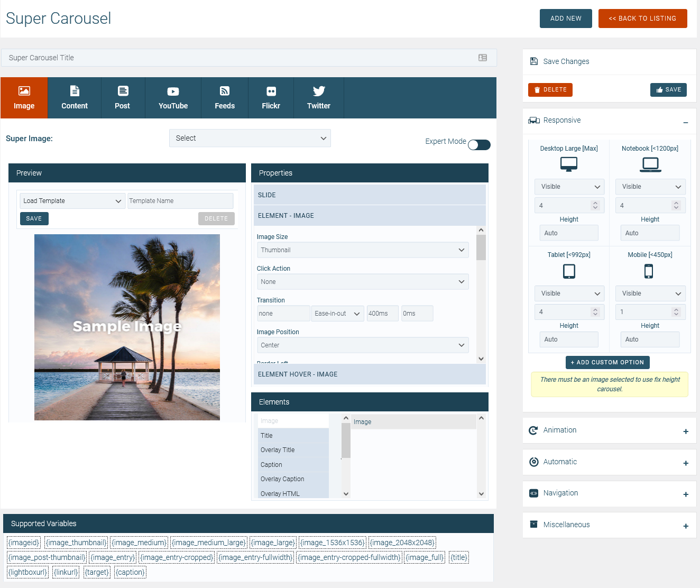Click the Save Changes floppy disk icon
The width and height of the screenshot is (700, 588).
[x=534, y=61]
